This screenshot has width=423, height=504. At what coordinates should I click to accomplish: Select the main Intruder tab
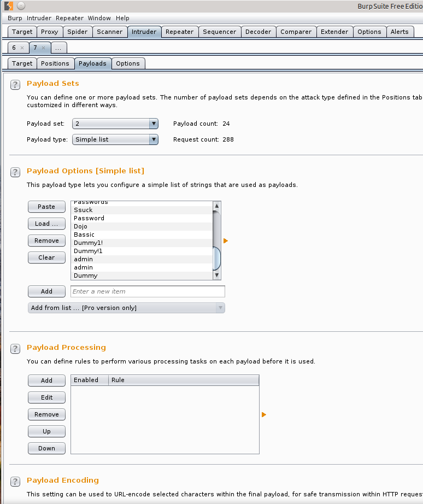click(144, 32)
